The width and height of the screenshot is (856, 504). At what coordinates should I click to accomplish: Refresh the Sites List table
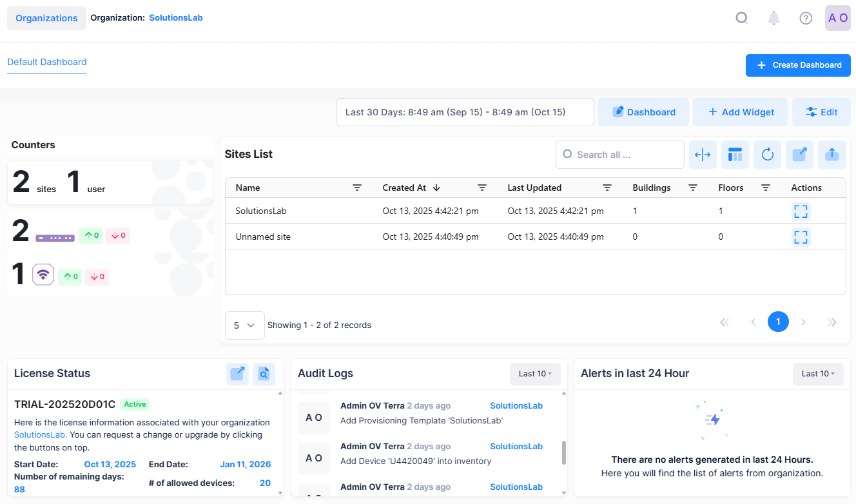point(767,155)
